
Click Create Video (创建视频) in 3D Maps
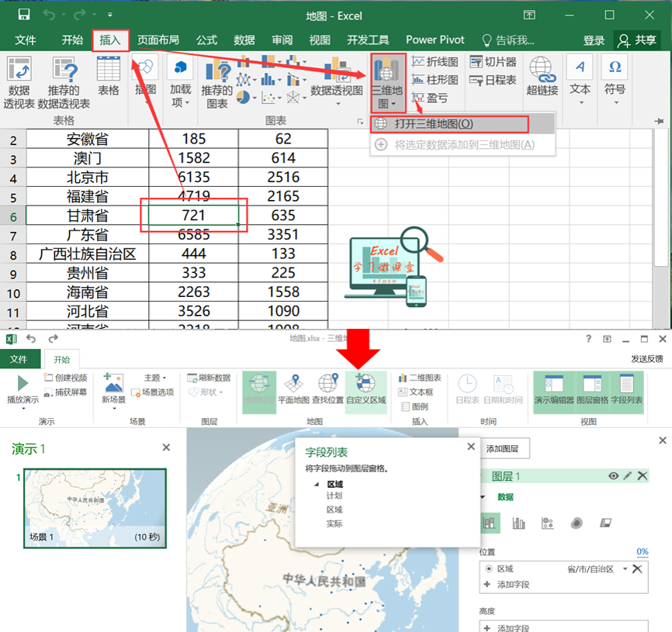[65, 378]
